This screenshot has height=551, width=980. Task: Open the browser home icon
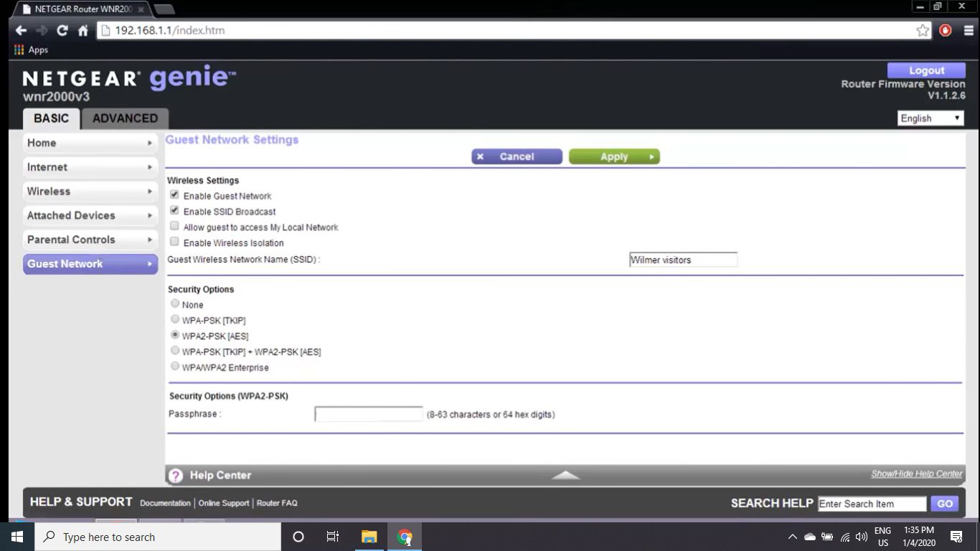[x=83, y=30]
